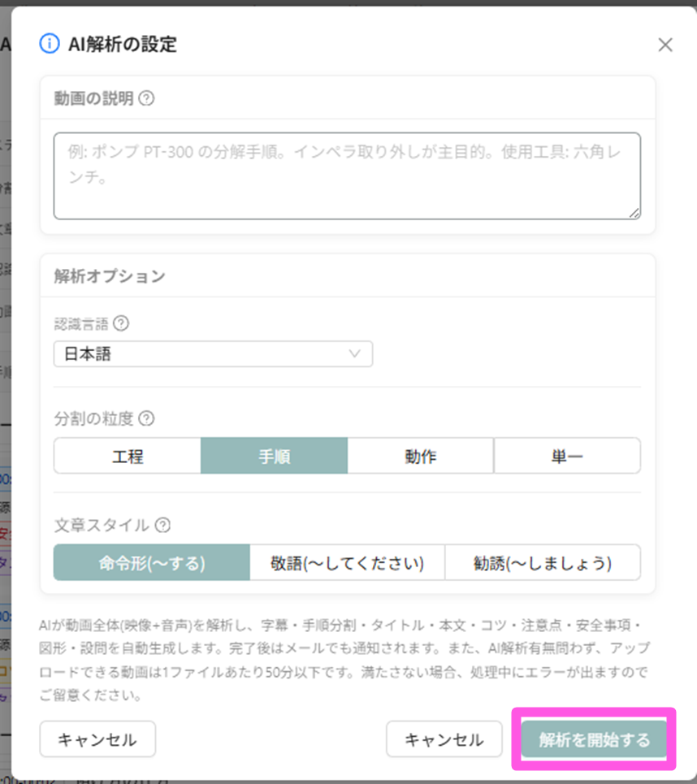The height and width of the screenshot is (784, 697).
Task: Click the dropdown chevron arrow in 認識言語
Action: pos(354,354)
